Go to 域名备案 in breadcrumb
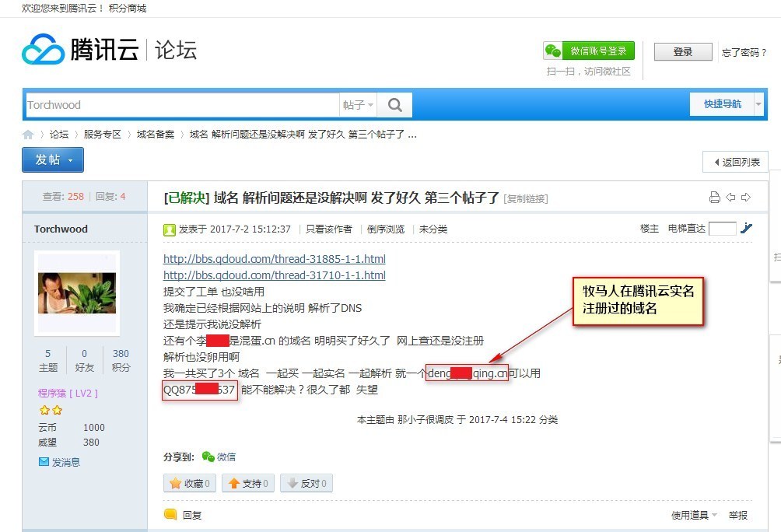 pyautogui.click(x=156, y=134)
